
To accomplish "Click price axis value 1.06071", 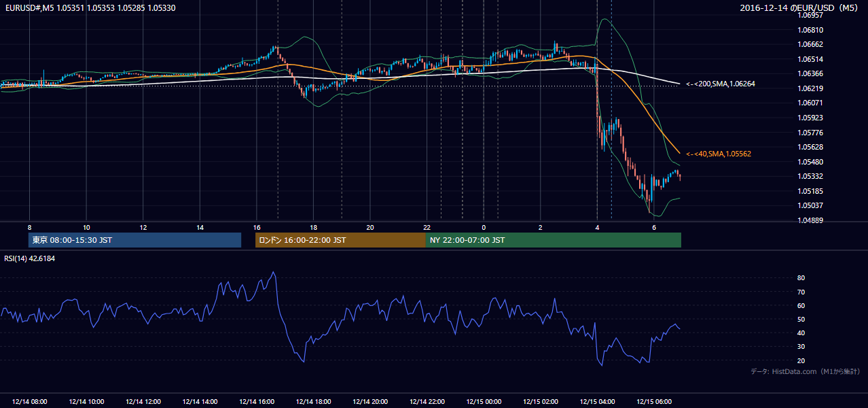I will point(811,103).
